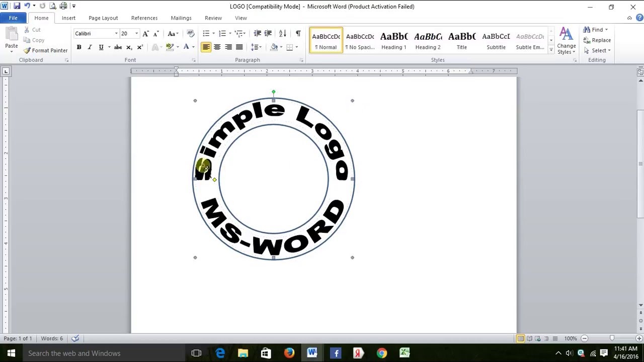Align text left
Image resolution: width=644 pixels, height=362 pixels.
point(206,47)
